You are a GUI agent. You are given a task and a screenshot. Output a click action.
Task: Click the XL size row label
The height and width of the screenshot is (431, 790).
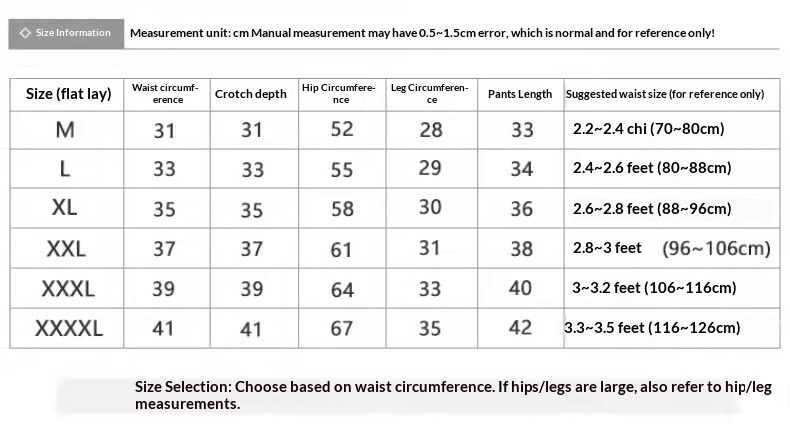[x=65, y=208]
